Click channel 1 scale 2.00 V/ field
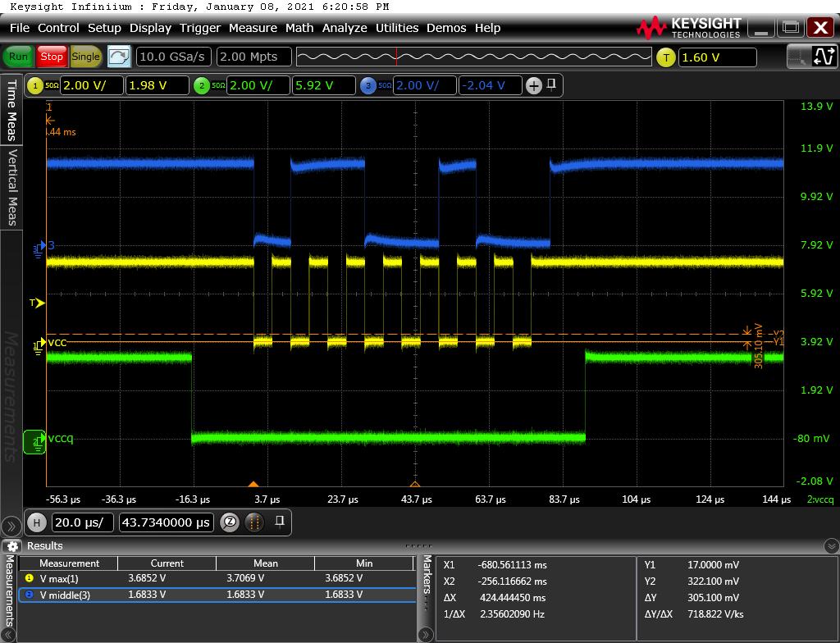This screenshot has height=643, width=840. [x=92, y=86]
